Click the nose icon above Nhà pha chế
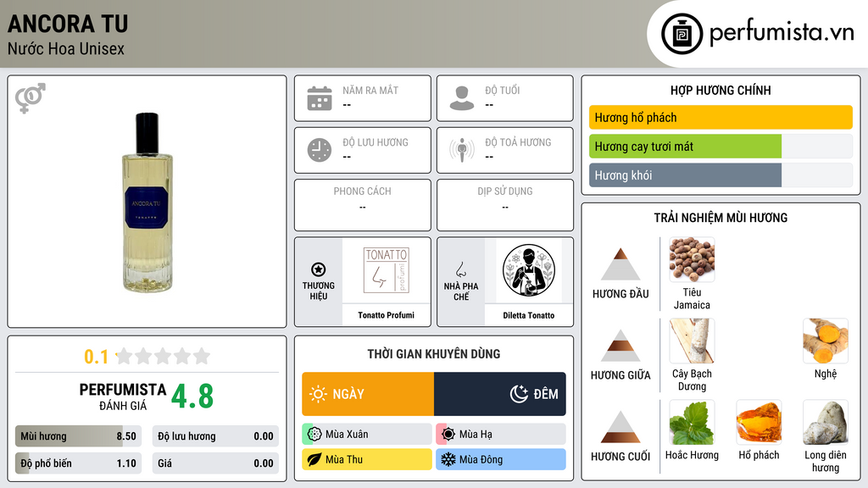868x488 pixels. pos(461,270)
